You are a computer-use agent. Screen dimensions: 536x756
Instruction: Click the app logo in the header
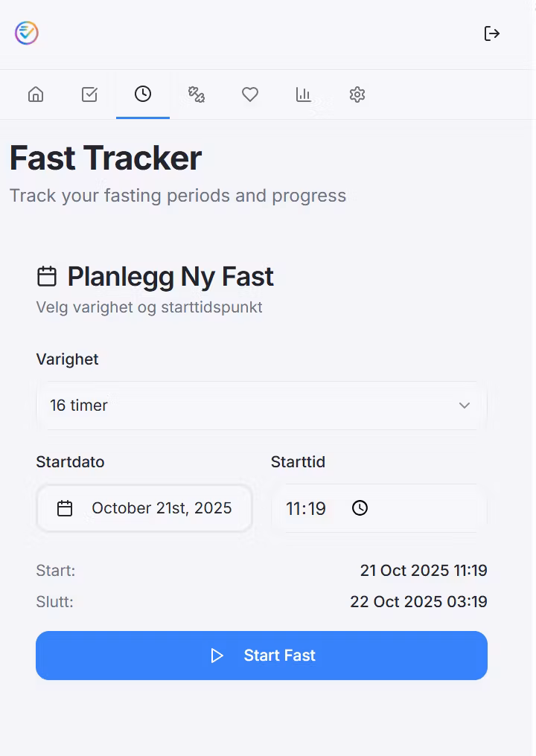tap(27, 33)
